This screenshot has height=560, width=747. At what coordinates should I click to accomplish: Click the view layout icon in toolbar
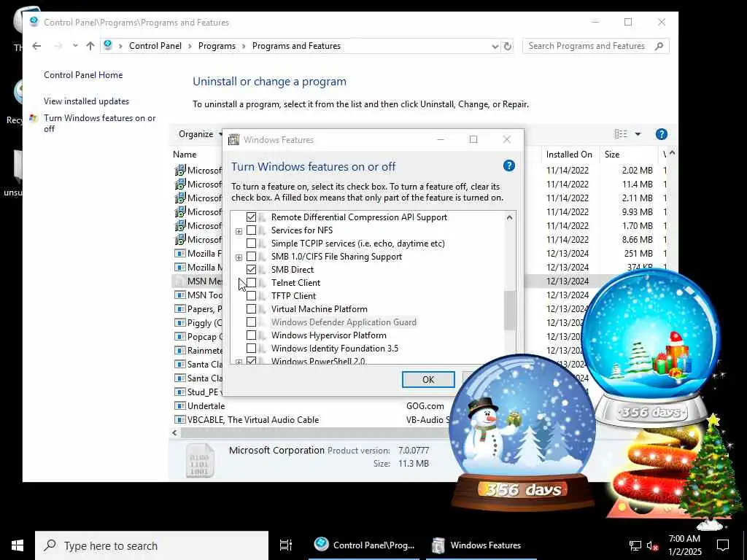621,134
